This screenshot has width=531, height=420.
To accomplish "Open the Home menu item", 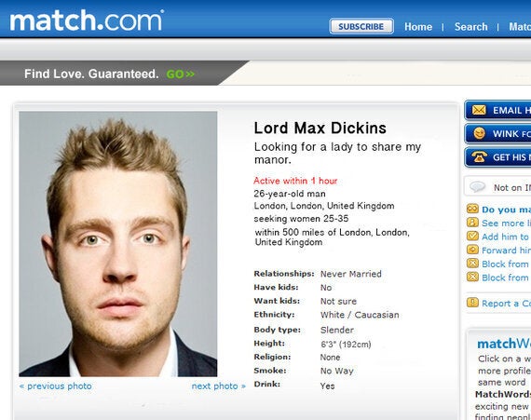I will (418, 27).
